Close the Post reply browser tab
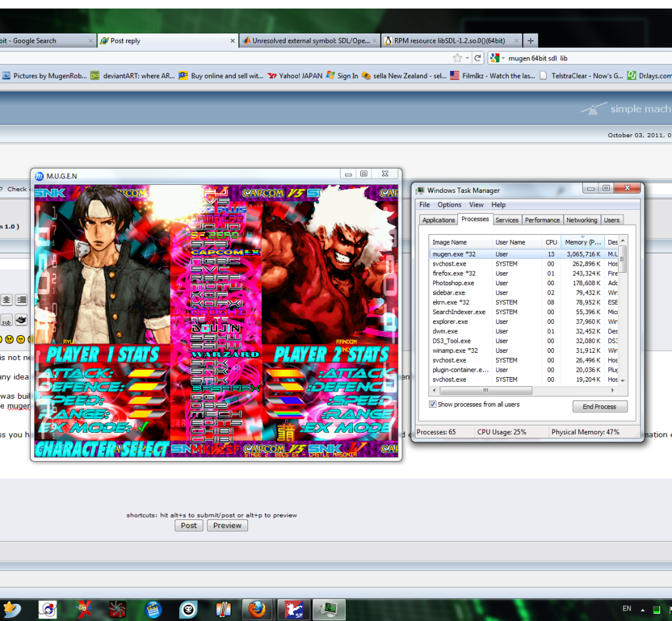The image size is (672, 621). pos(232,41)
